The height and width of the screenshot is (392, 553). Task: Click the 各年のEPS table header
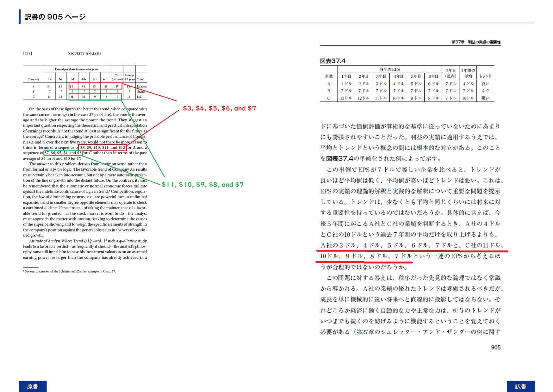[390, 69]
